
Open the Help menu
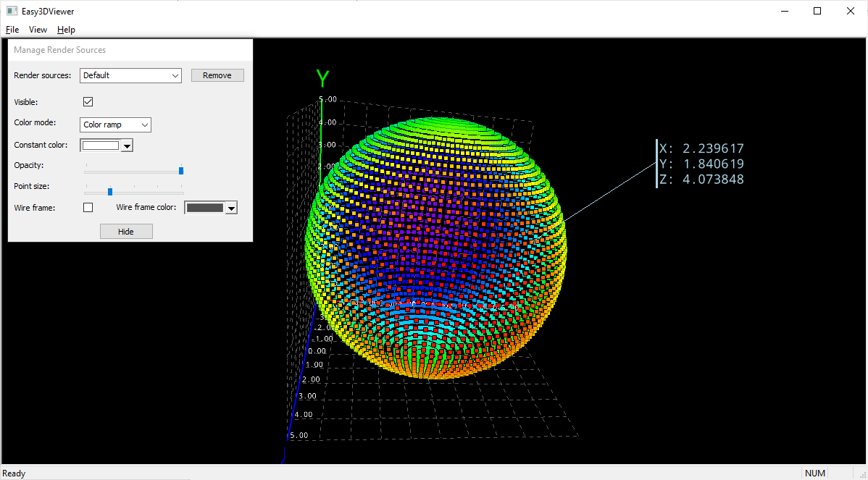pos(65,30)
